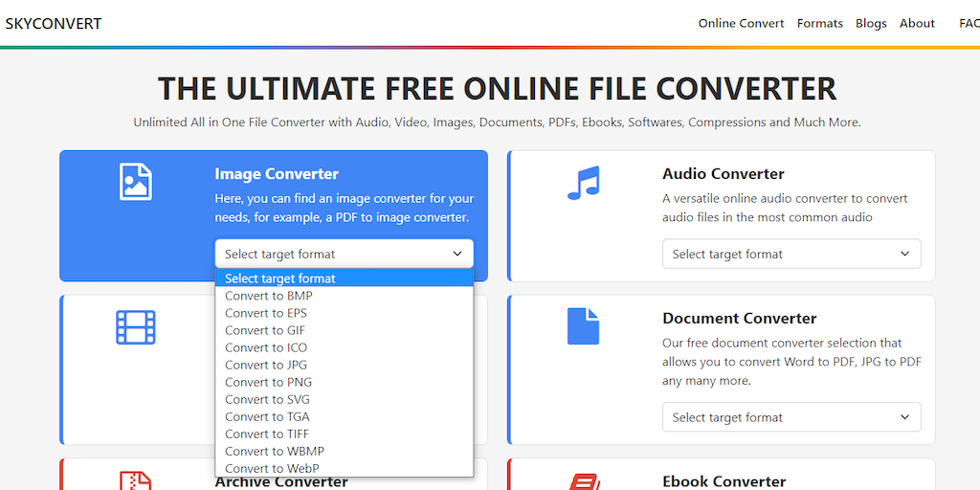Click the Ultimate Free Online File Converter title

497,88
